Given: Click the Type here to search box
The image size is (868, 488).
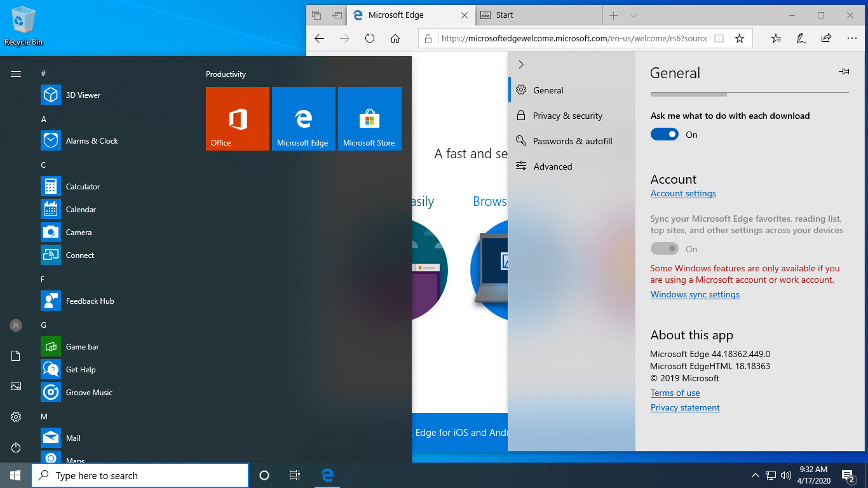Looking at the screenshot, I should pos(140,475).
